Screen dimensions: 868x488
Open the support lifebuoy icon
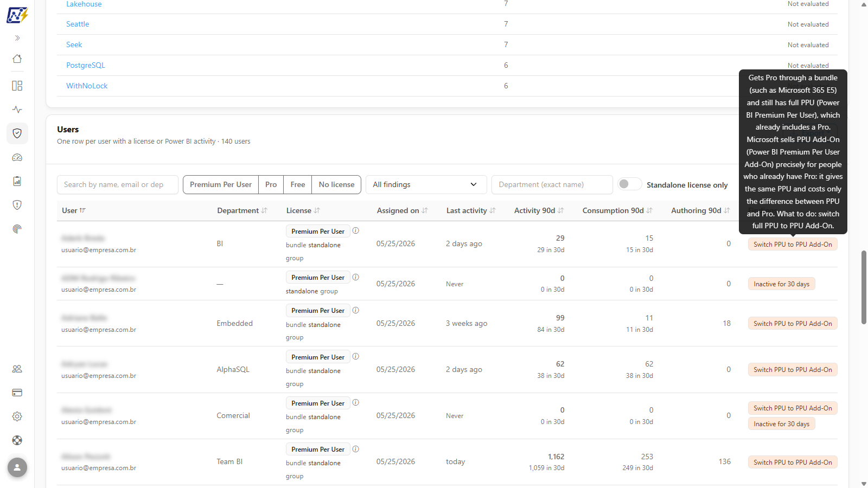tap(17, 440)
